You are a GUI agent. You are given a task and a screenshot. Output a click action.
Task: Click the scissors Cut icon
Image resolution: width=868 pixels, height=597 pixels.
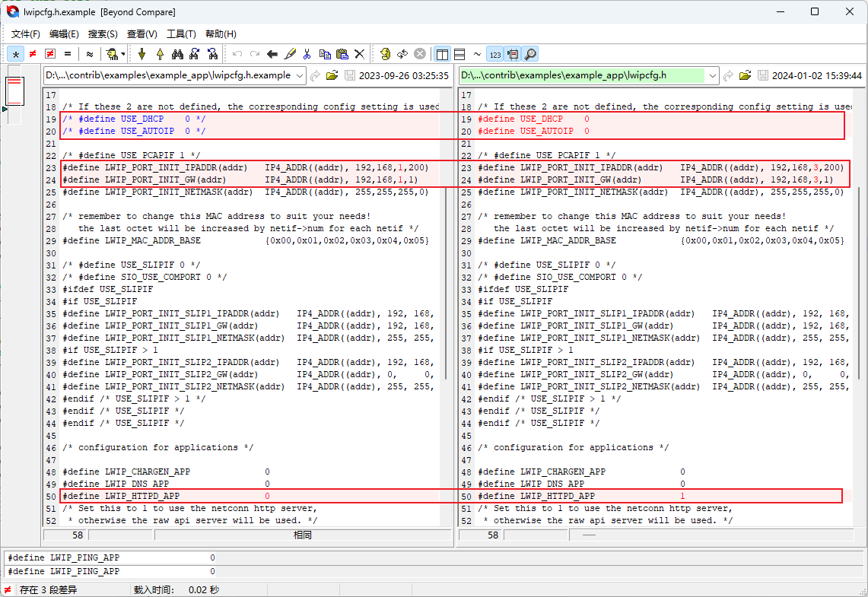click(x=307, y=54)
